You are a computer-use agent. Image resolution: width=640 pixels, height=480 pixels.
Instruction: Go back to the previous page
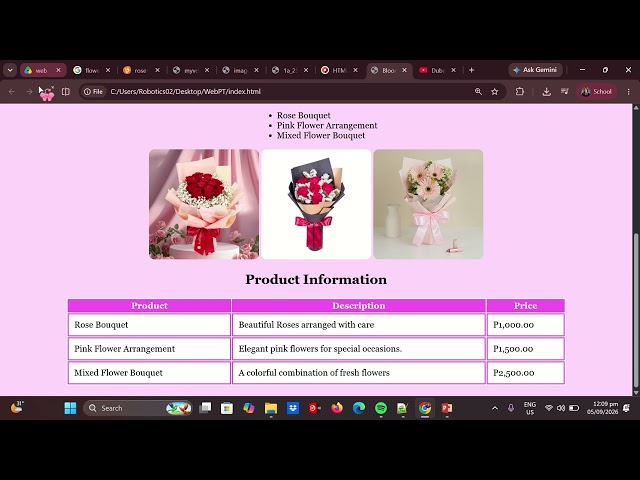point(12,91)
